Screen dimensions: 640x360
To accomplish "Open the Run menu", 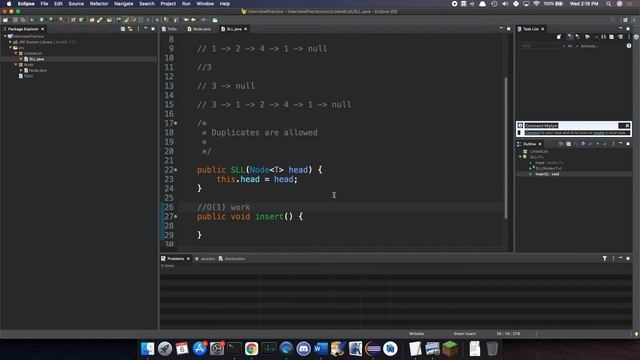I will 186,4.
